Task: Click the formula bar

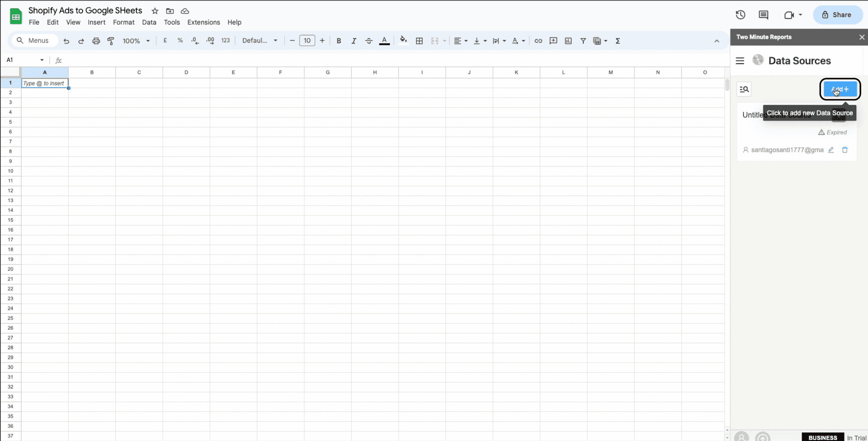Action: tap(393, 60)
